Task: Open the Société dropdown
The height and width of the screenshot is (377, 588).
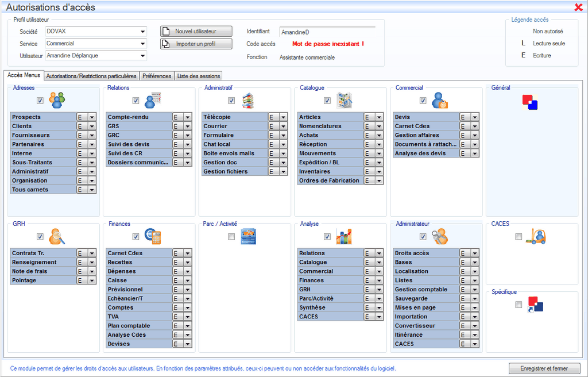Action: (x=143, y=32)
